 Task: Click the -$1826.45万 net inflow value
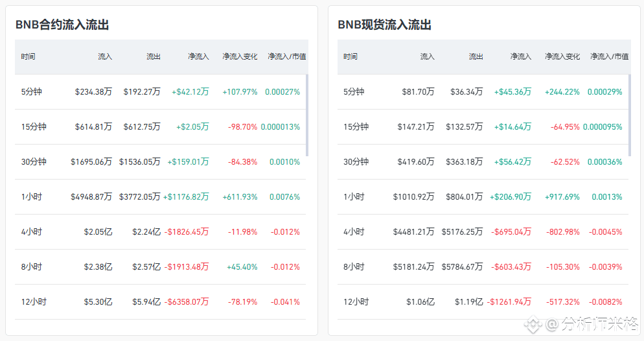pyautogui.click(x=187, y=232)
